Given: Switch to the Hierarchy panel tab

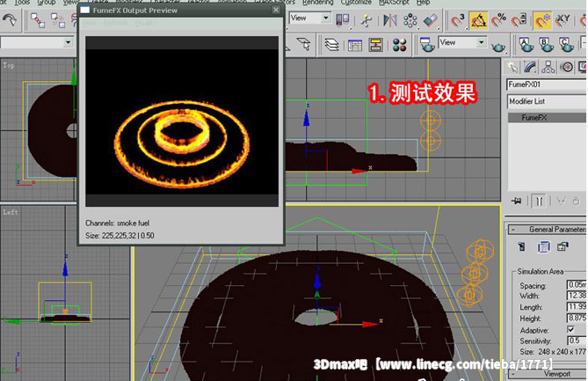Looking at the screenshot, I should click(548, 67).
